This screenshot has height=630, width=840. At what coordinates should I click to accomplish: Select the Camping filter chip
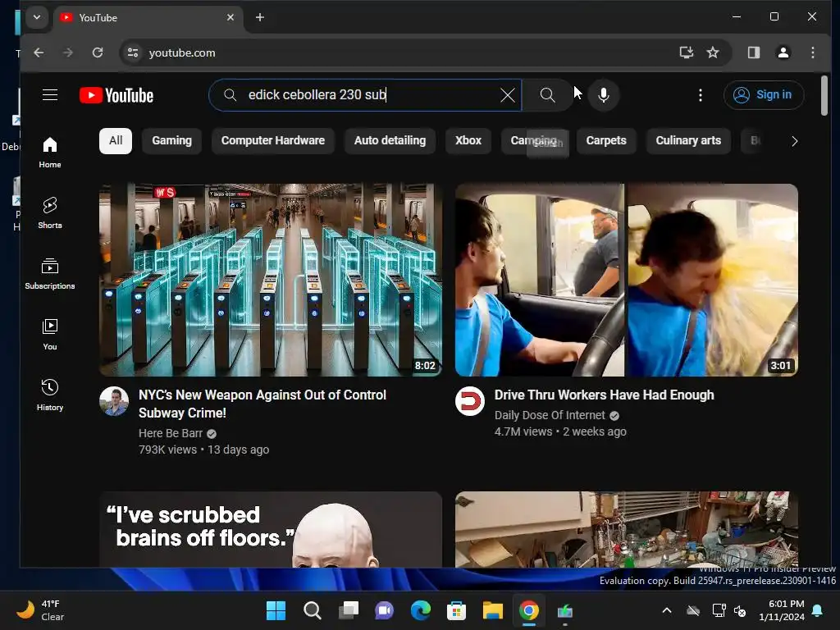pyautogui.click(x=533, y=141)
